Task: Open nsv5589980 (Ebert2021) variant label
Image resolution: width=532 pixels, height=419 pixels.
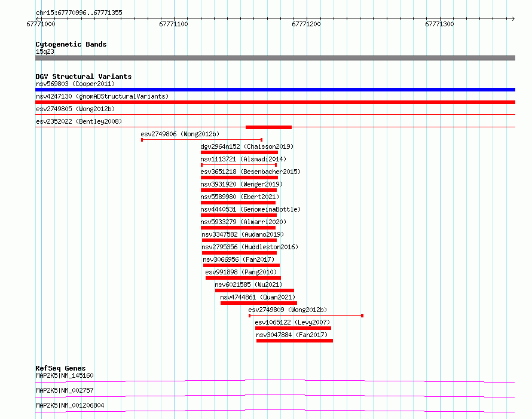Action: tap(240, 197)
